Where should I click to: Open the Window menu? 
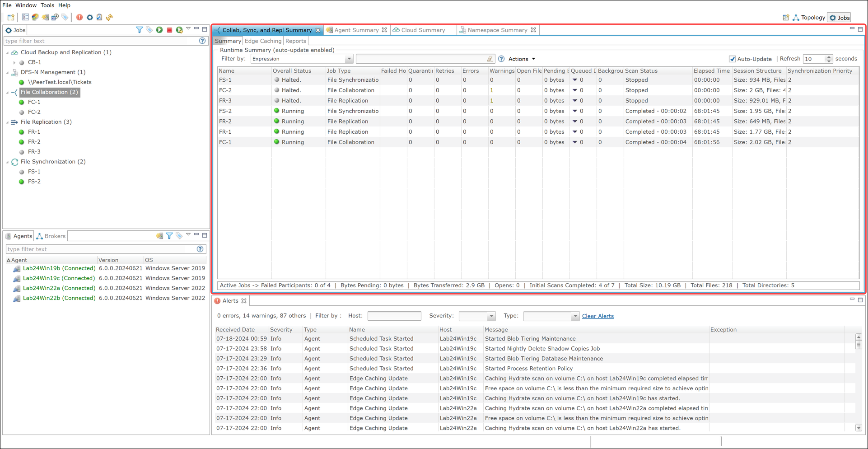(26, 5)
